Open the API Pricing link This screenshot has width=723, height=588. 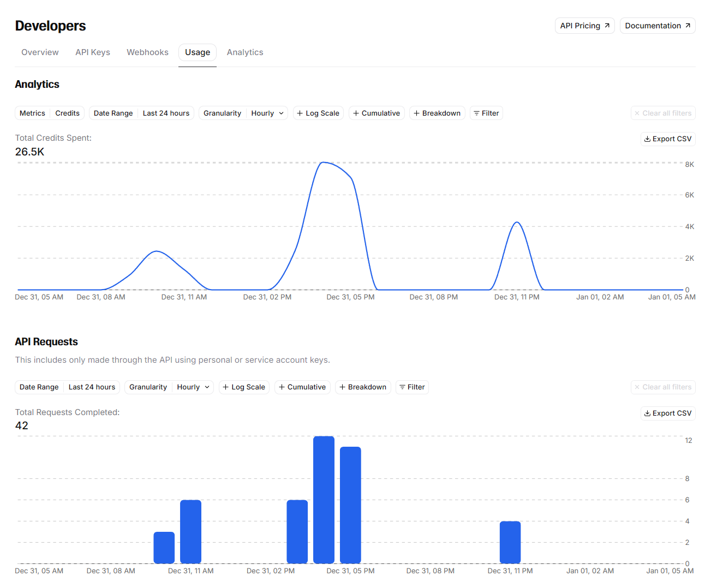pos(585,26)
